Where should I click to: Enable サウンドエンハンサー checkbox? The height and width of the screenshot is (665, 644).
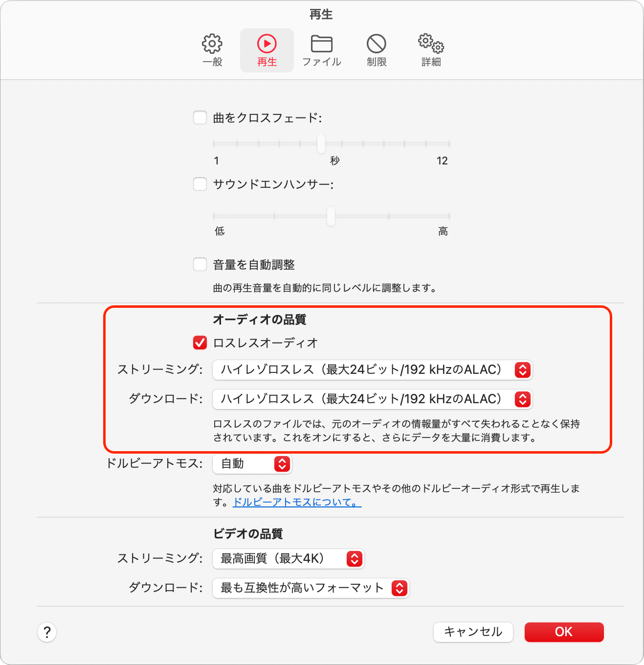(x=200, y=184)
